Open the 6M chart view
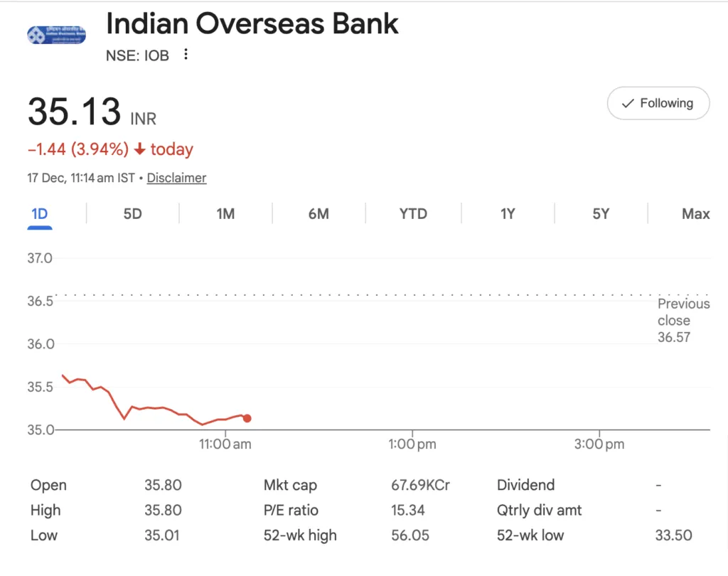Viewport: 728px width, 576px height. pos(318,213)
